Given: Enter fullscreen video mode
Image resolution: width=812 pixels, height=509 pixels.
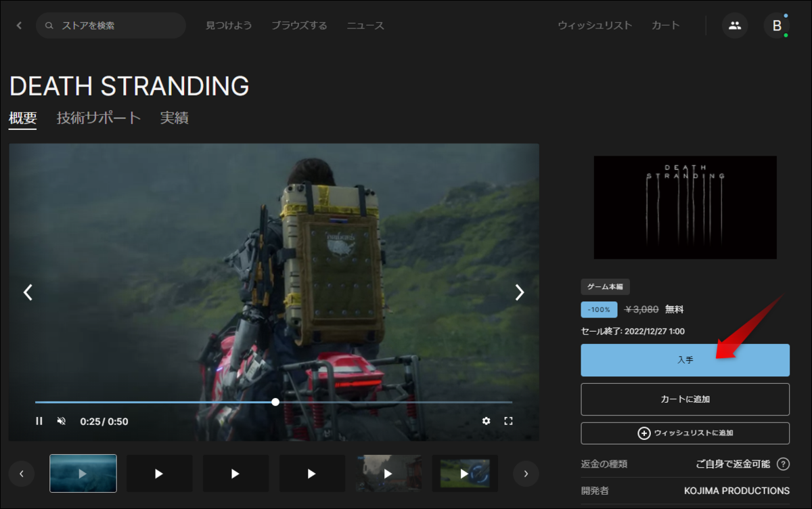Looking at the screenshot, I should pyautogui.click(x=509, y=421).
